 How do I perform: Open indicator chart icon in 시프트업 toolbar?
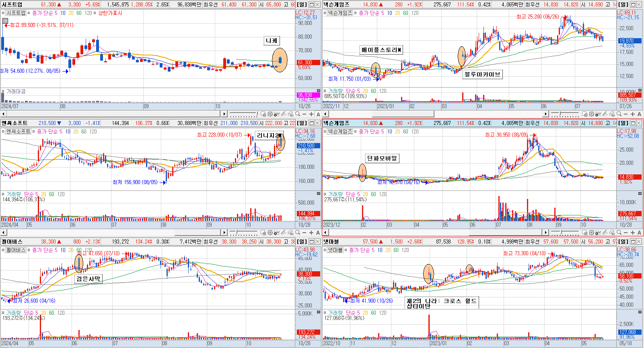[277, 114]
